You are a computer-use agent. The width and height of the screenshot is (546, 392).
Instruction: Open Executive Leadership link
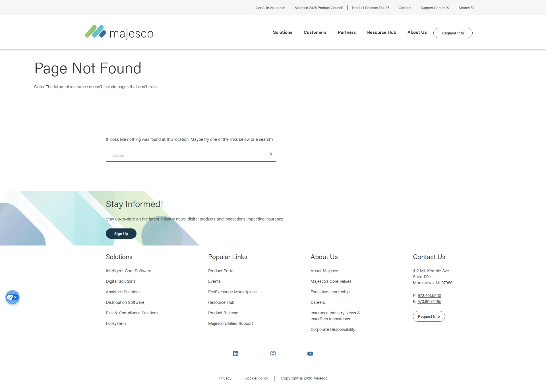tap(330, 292)
